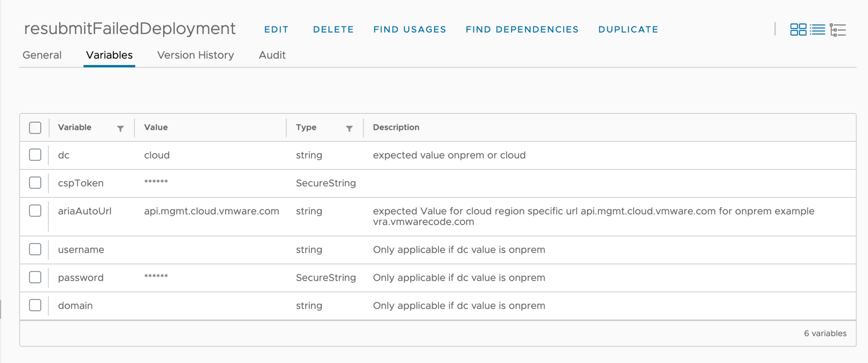Check the cspToken variable row
The height and width of the screenshot is (363, 868).
tap(35, 183)
